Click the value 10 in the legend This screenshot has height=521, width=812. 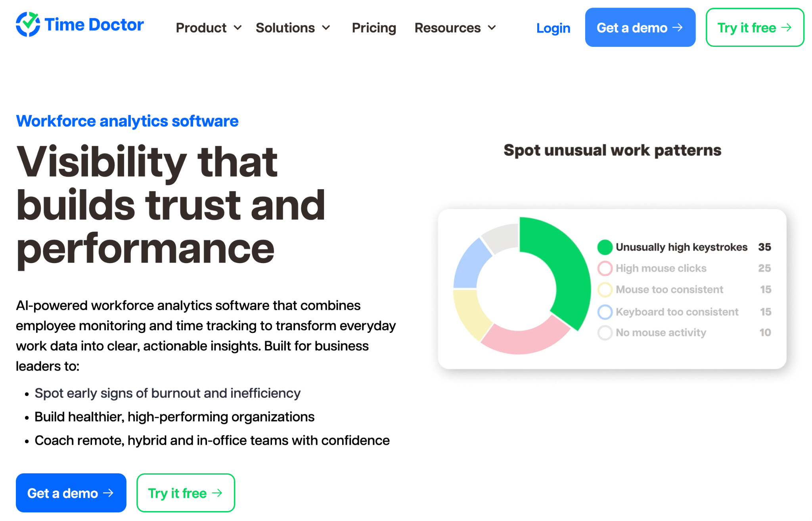point(765,333)
